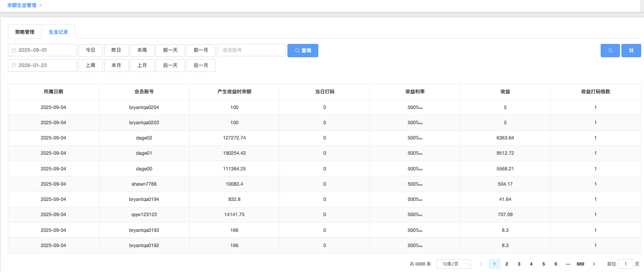Image resolution: width=644 pixels, height=272 pixels.
Task: Open the start date picker 2025-09-01
Action: point(42,50)
